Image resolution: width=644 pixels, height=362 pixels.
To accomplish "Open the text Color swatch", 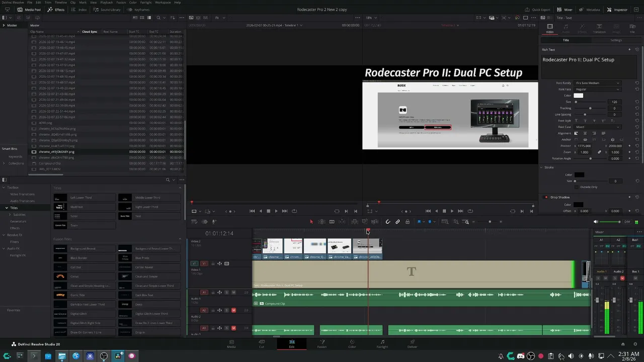I will point(579,96).
